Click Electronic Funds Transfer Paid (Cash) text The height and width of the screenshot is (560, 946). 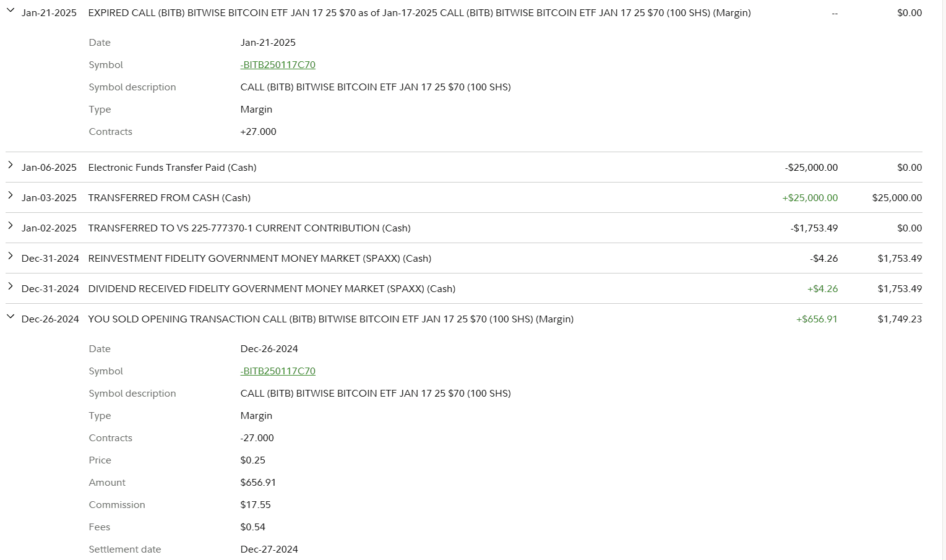click(172, 168)
